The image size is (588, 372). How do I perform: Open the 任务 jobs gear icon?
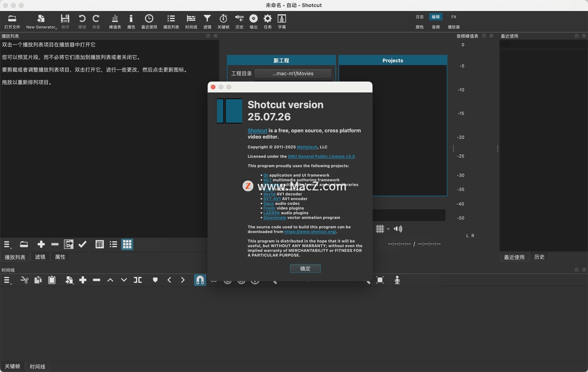pyautogui.click(x=268, y=21)
